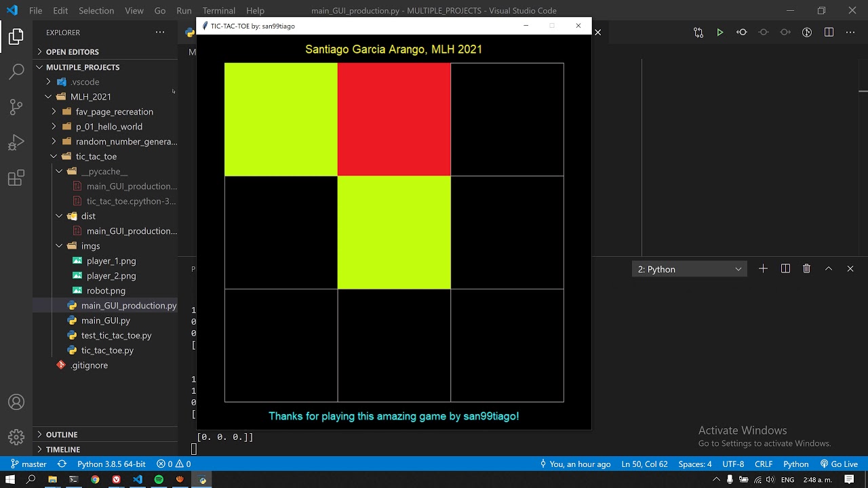Add a new terminal with plus icon
The width and height of the screenshot is (868, 488).
pos(763,269)
